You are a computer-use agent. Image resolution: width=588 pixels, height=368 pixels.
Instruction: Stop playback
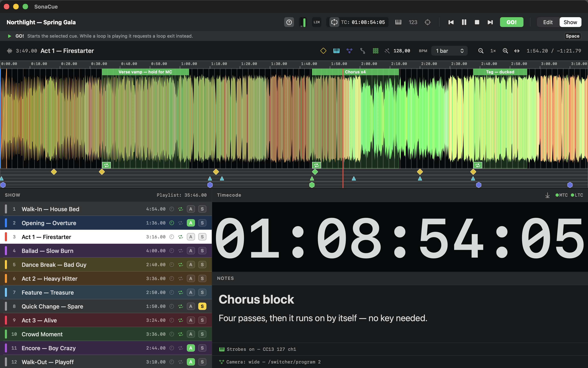[477, 22]
